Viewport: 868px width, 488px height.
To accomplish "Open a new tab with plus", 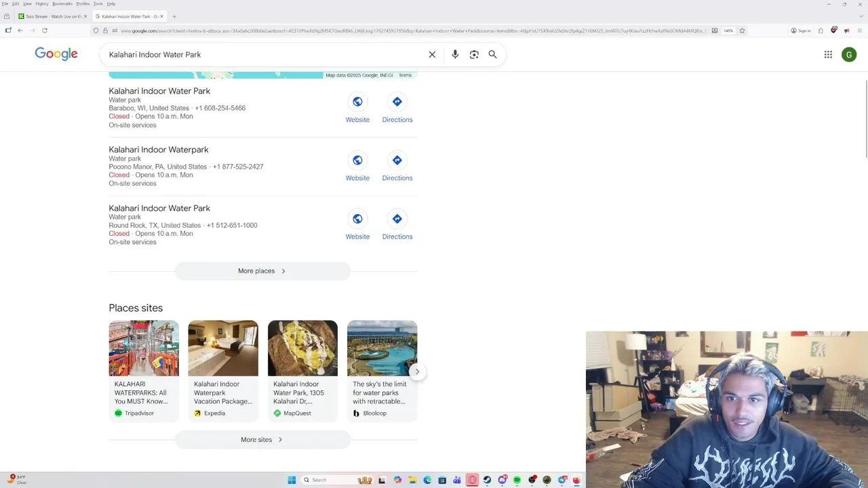I will (x=174, y=16).
